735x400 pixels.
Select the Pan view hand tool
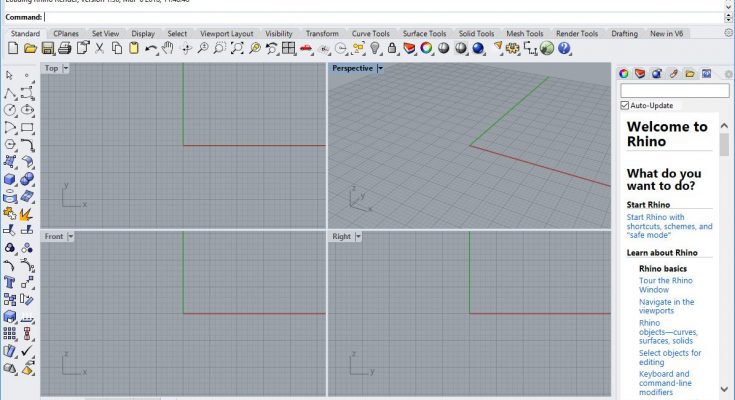coord(167,48)
